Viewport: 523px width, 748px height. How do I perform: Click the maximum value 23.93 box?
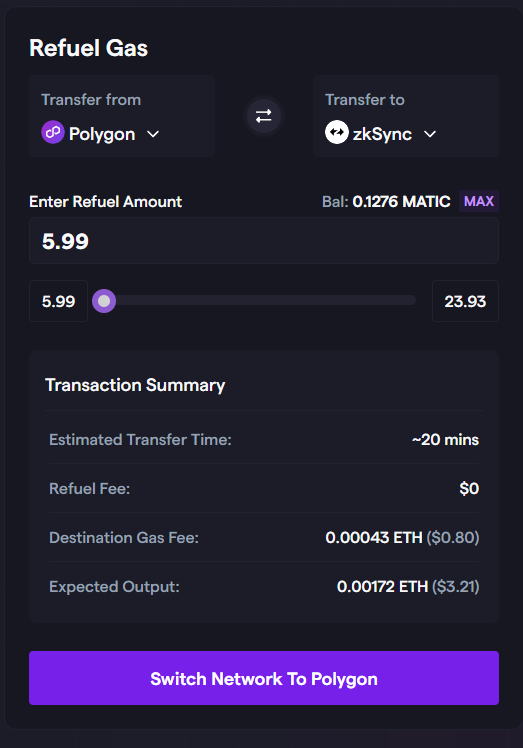[465, 301]
